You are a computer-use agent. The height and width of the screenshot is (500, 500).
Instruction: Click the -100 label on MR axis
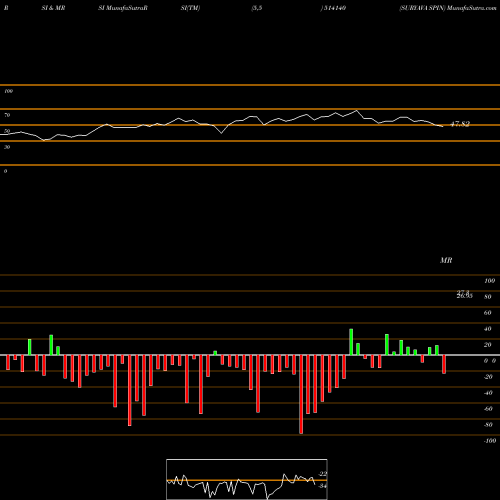(x=490, y=441)
